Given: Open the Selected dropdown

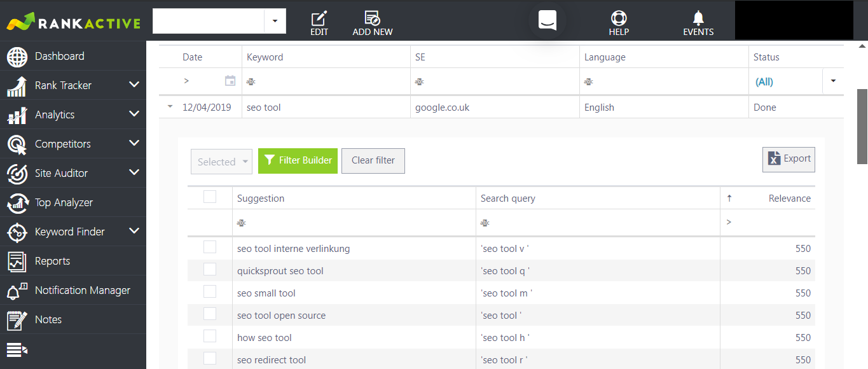Looking at the screenshot, I should tap(221, 162).
